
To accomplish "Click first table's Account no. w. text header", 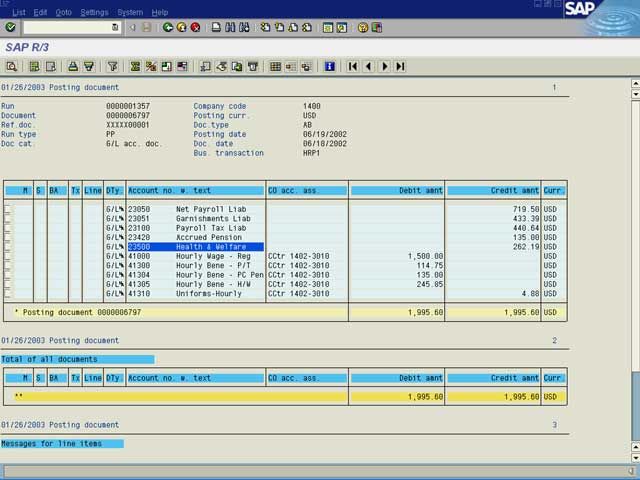I will click(196, 191).
